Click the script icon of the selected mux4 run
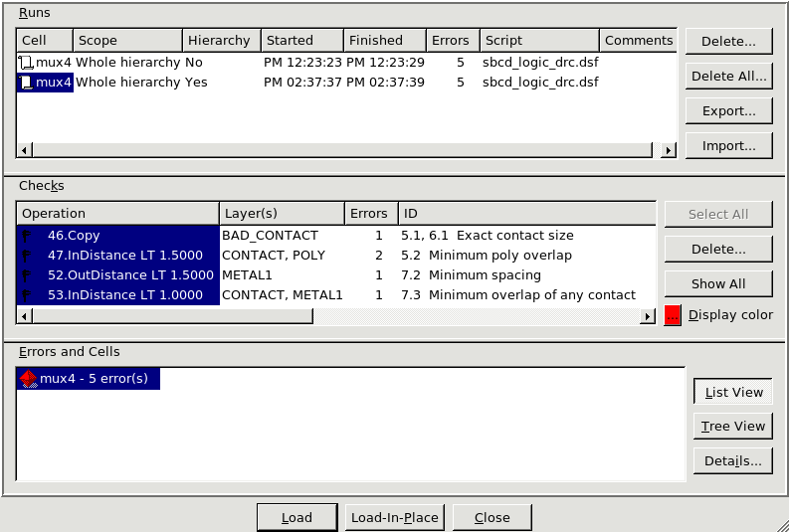 pyautogui.click(x=26, y=83)
